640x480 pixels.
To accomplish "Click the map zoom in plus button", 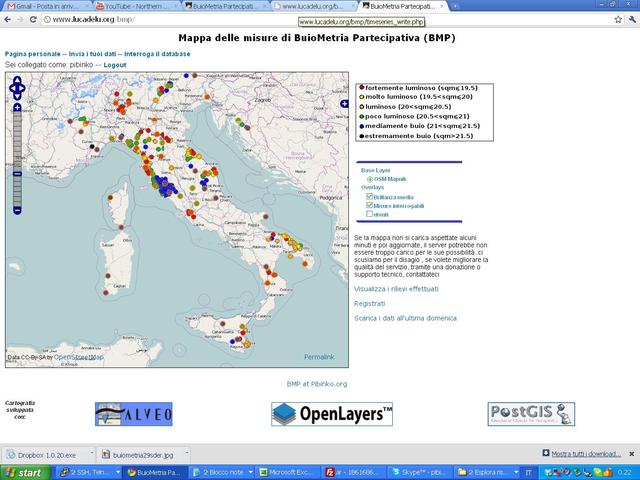I will click(x=17, y=108).
